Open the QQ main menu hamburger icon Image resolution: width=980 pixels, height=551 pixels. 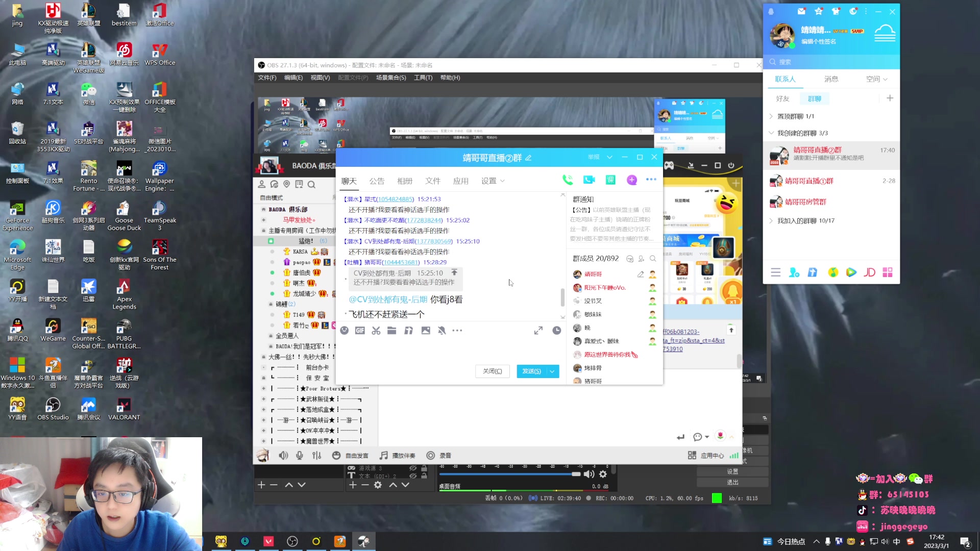pos(776,272)
